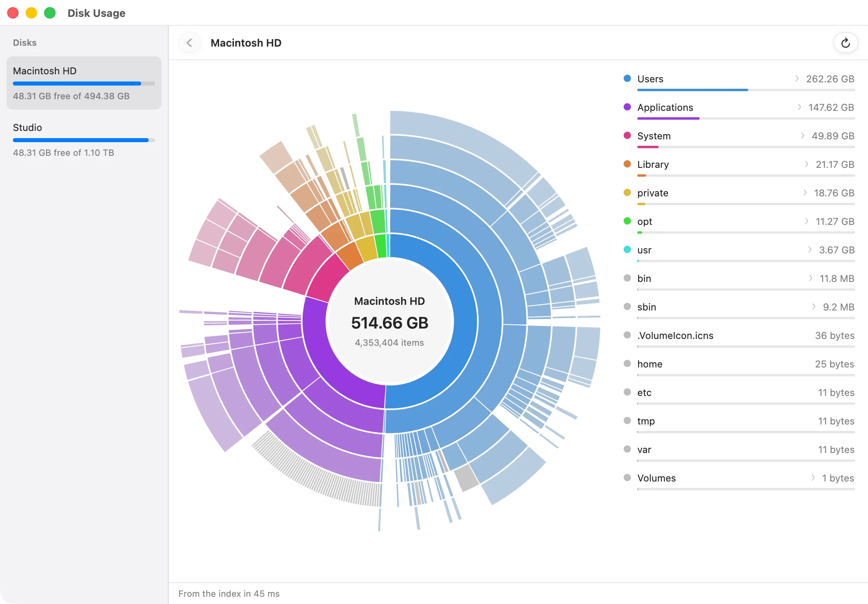Viewport: 868px width, 604px height.
Task: Select the Library row label
Action: click(653, 165)
